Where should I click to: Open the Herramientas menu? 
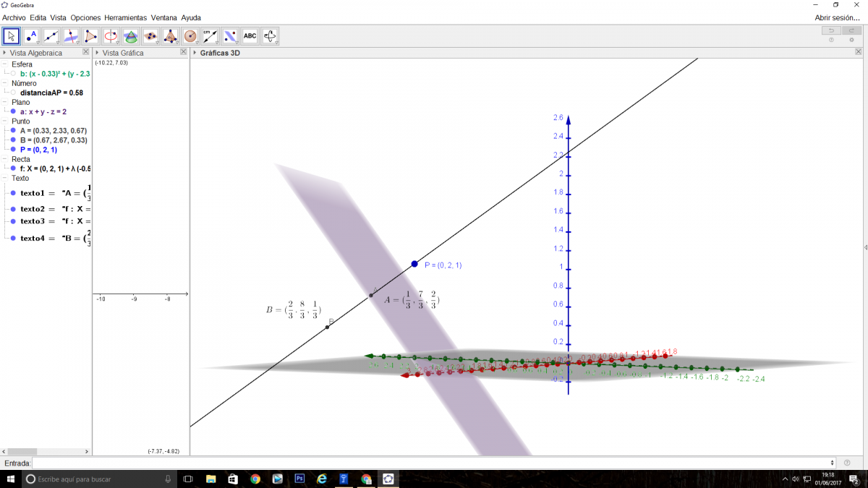tap(125, 17)
